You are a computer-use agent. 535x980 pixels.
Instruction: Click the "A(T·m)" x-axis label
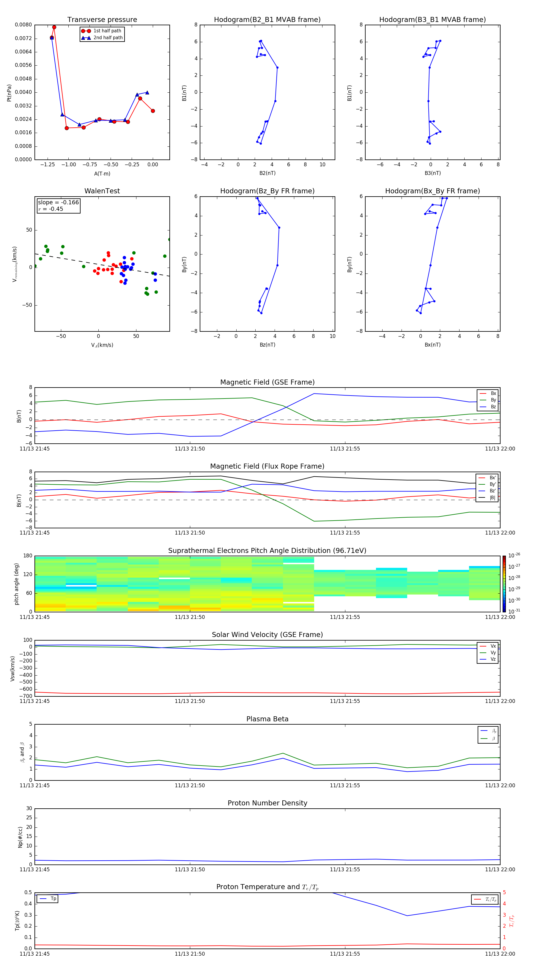click(102, 173)
